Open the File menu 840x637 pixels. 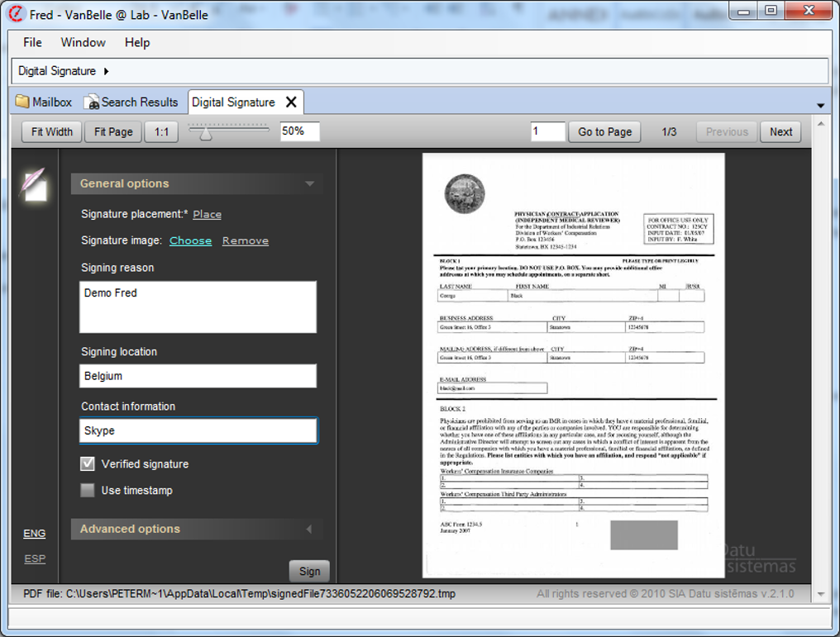click(32, 43)
